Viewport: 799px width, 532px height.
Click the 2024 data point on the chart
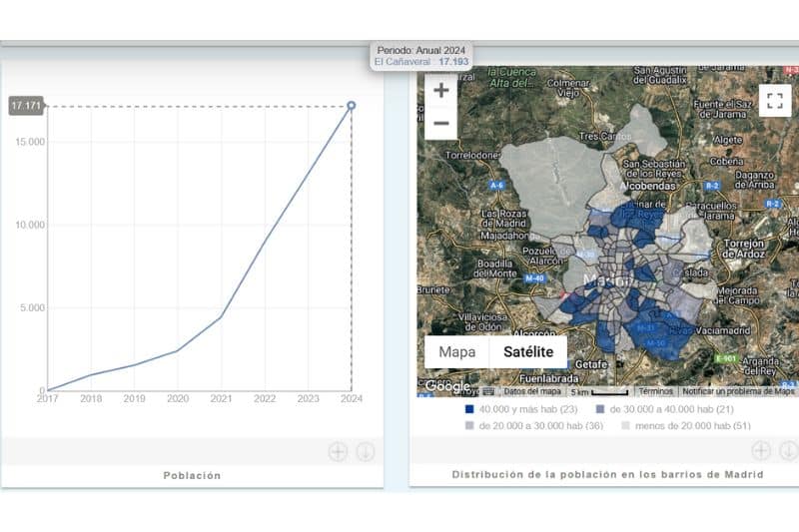point(352,106)
